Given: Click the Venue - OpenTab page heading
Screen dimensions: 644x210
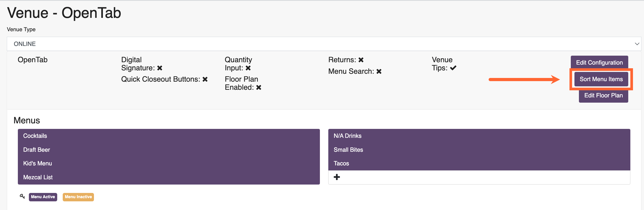Looking at the screenshot, I should (64, 13).
